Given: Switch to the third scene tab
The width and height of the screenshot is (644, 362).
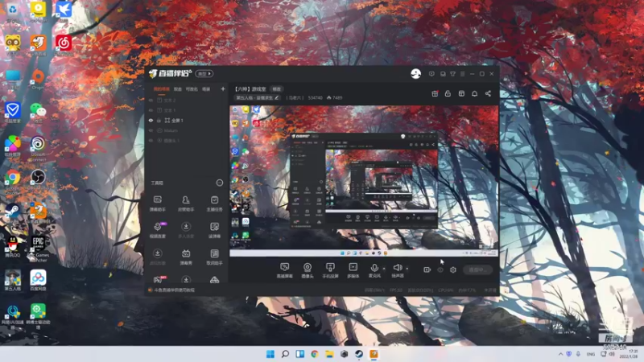Looking at the screenshot, I should point(192,89).
